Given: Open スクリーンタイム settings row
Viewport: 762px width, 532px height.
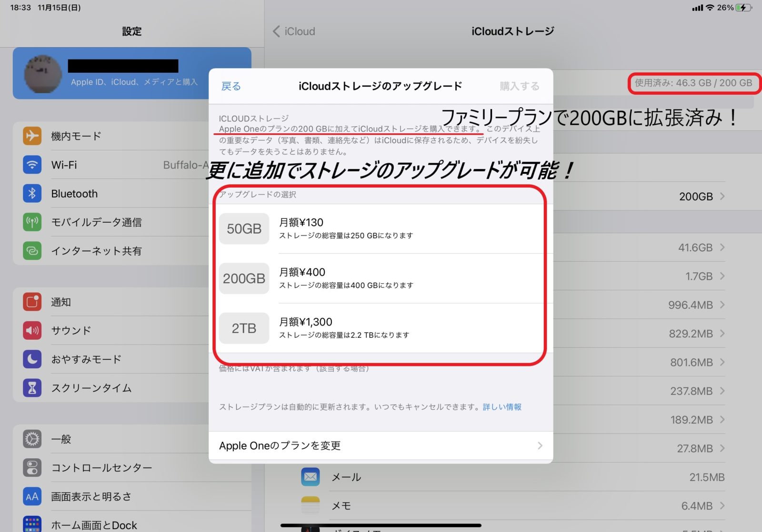Looking at the screenshot, I should click(x=132, y=388).
